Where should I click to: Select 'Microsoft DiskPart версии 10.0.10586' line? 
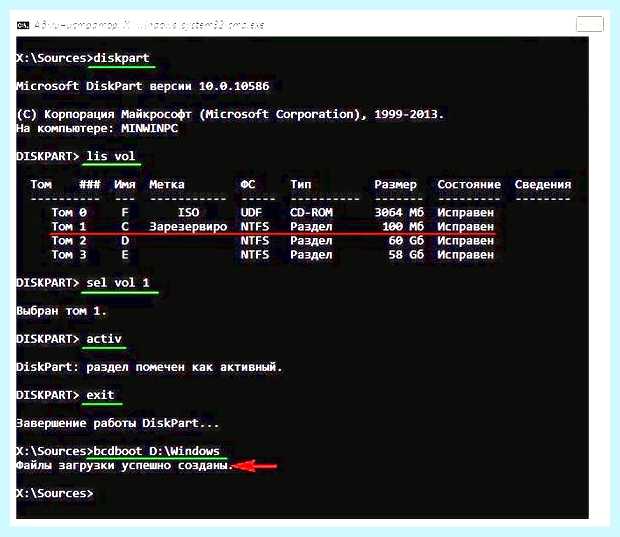[x=143, y=86]
